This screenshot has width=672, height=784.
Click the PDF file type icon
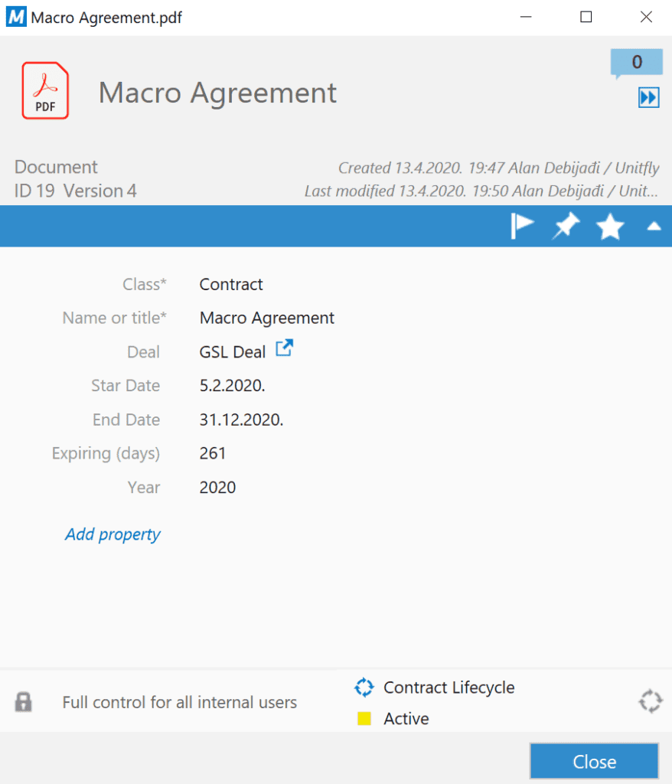tap(45, 91)
